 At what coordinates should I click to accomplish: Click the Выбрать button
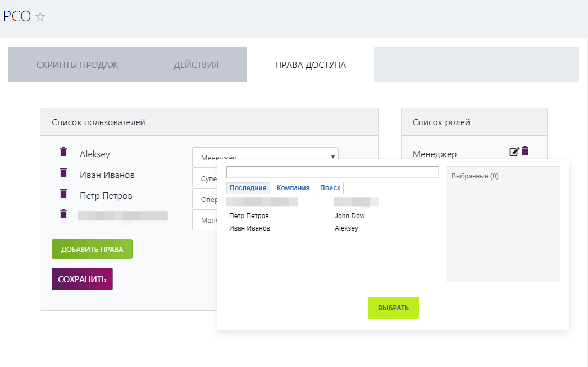(393, 308)
